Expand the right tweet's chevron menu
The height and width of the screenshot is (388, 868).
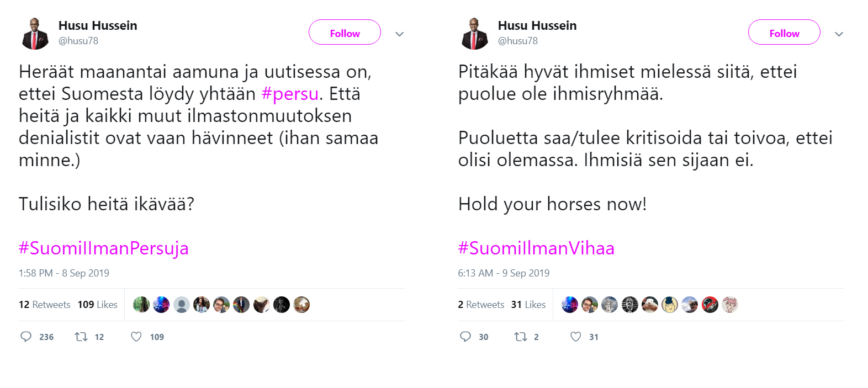[x=839, y=34]
